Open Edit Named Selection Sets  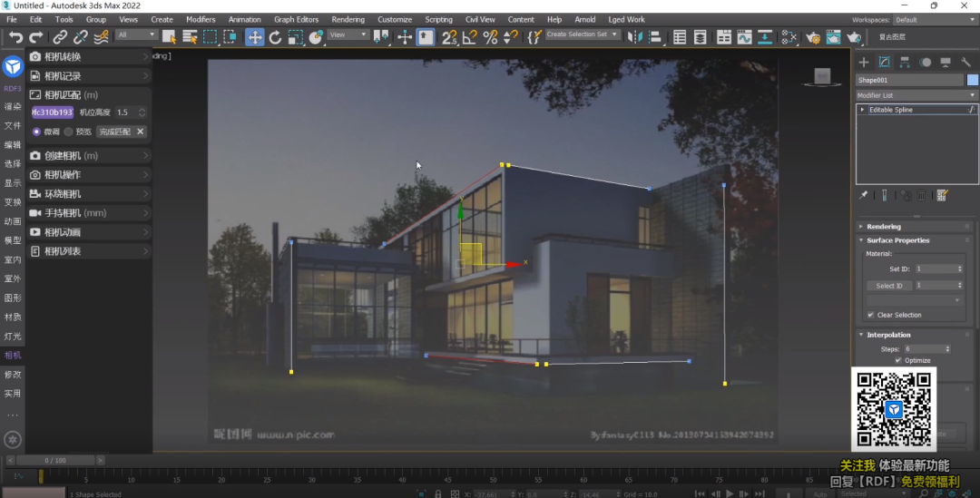point(534,37)
